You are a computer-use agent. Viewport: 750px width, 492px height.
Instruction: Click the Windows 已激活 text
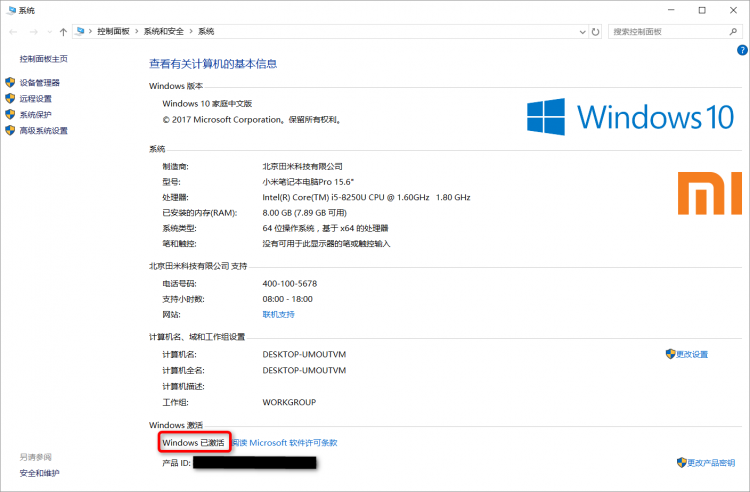pyautogui.click(x=193, y=443)
